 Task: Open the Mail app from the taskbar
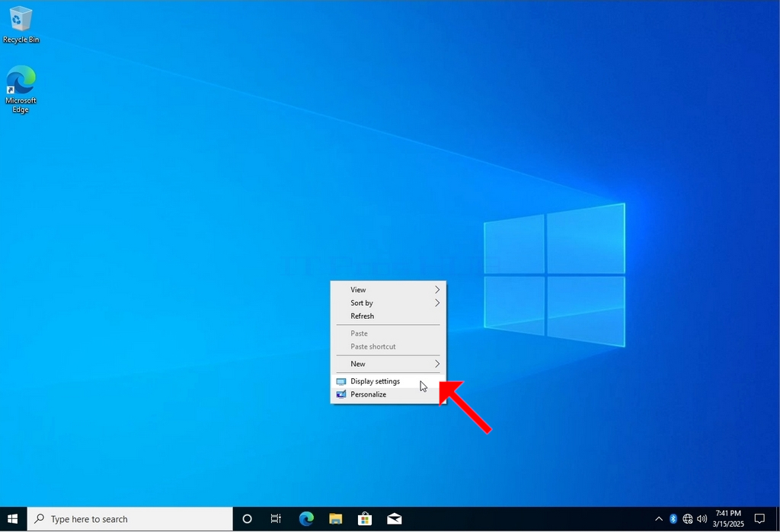click(394, 519)
